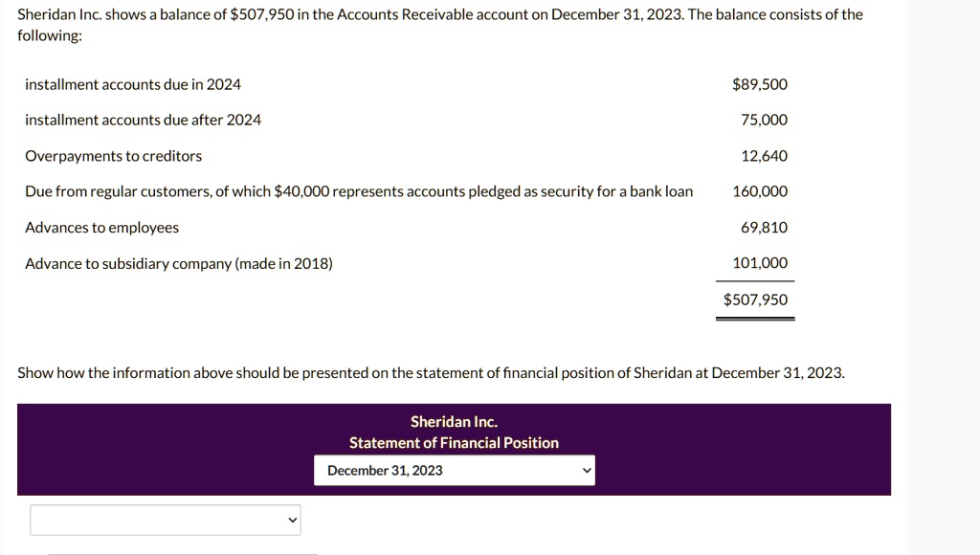980x555 pixels.
Task: Click the 160,000 amount
Action: pos(760,192)
